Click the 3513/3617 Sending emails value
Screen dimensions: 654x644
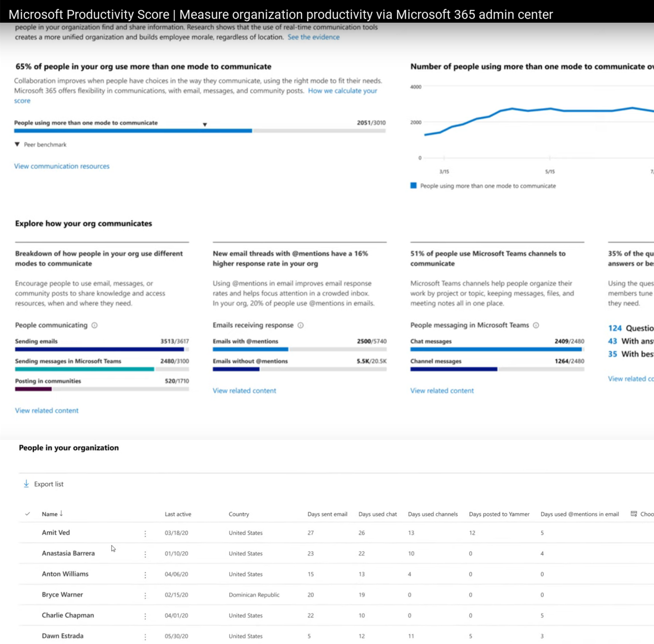[x=174, y=341]
